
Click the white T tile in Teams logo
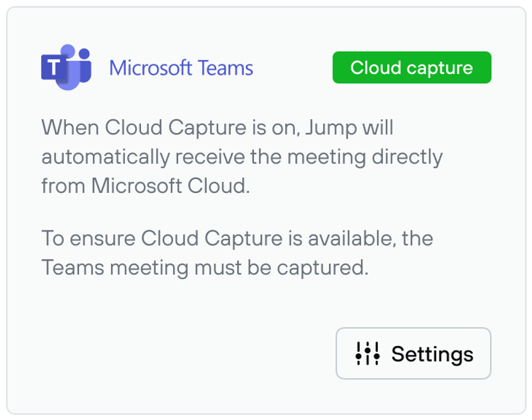click(x=55, y=67)
